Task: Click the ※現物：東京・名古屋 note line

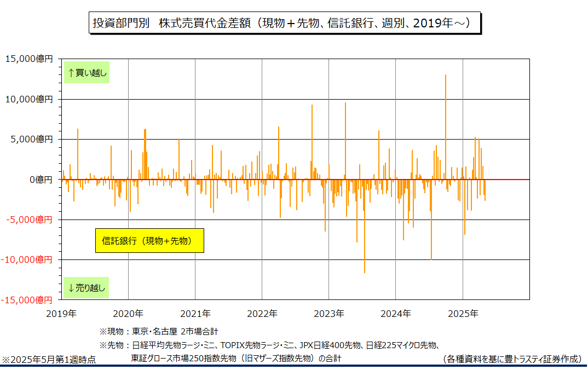Action: click(159, 332)
